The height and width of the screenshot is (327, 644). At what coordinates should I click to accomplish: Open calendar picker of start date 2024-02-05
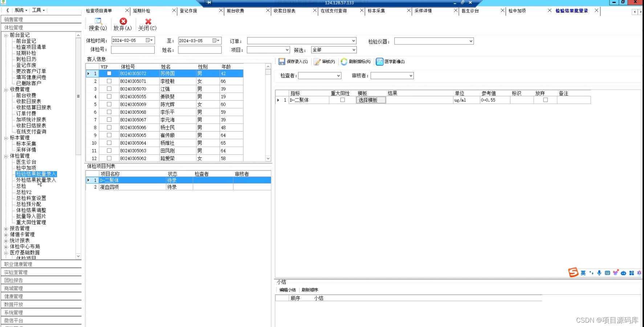click(149, 40)
